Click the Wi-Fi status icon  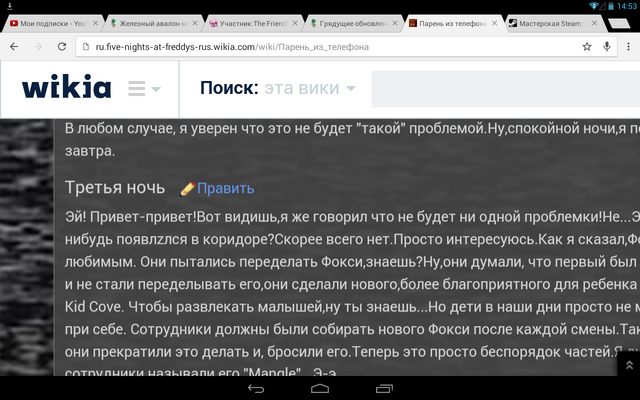pos(593,6)
